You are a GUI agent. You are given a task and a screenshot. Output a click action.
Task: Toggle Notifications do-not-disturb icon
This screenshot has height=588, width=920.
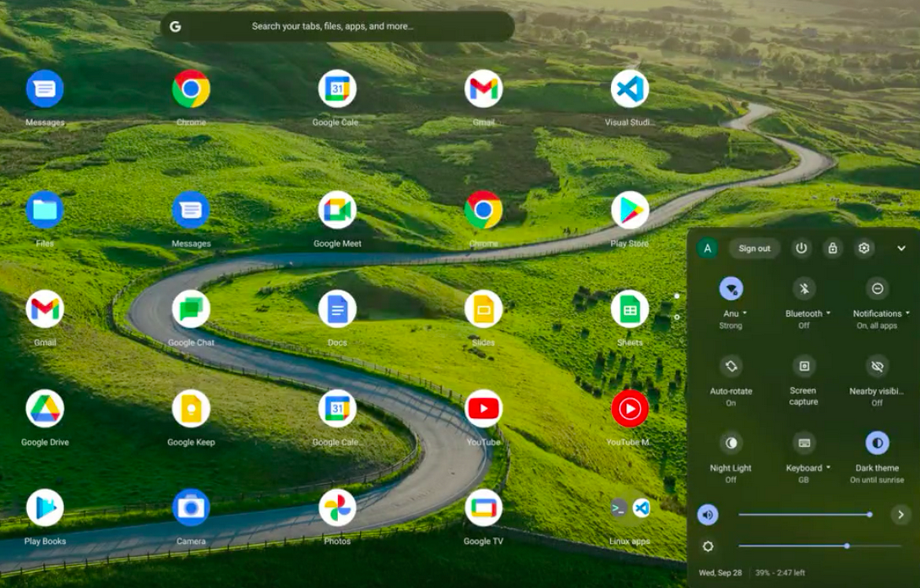pyautogui.click(x=877, y=289)
